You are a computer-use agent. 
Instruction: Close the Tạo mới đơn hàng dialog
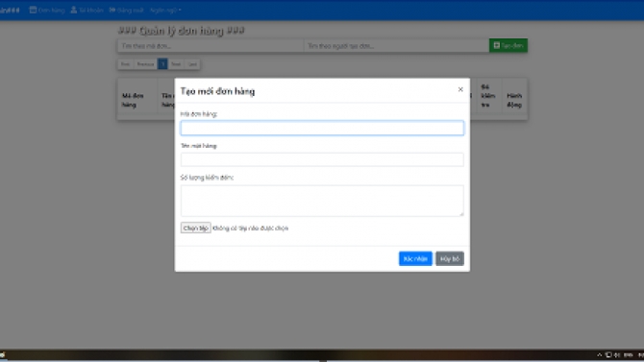point(460,89)
